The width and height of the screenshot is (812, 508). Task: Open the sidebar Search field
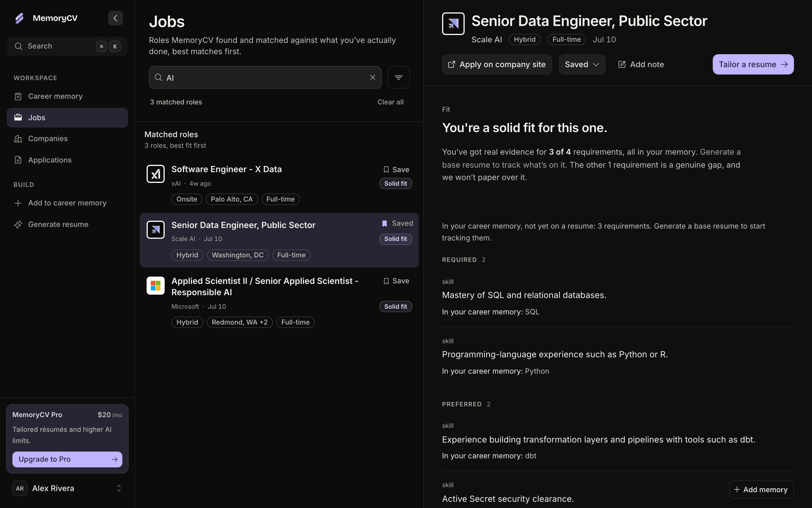click(x=67, y=46)
